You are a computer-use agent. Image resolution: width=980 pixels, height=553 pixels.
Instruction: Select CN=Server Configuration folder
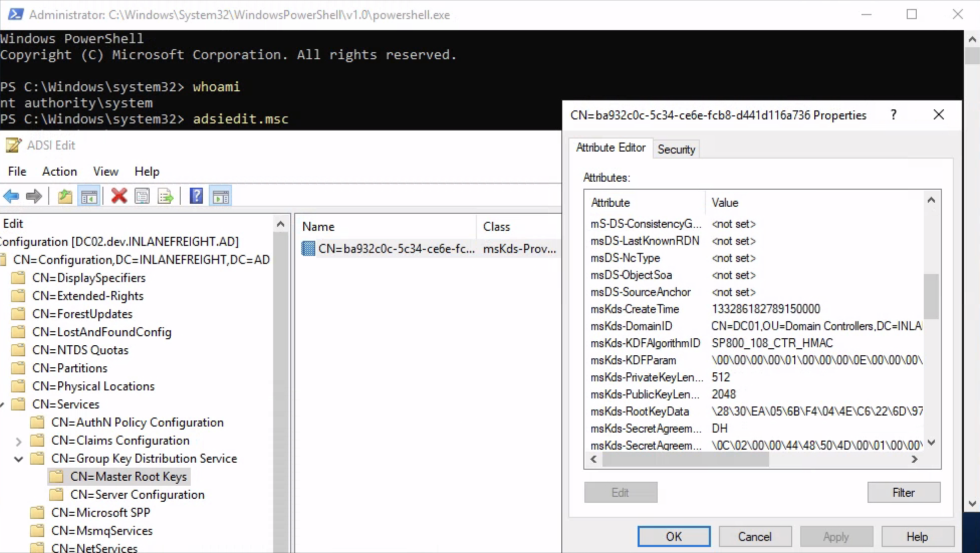point(137,495)
